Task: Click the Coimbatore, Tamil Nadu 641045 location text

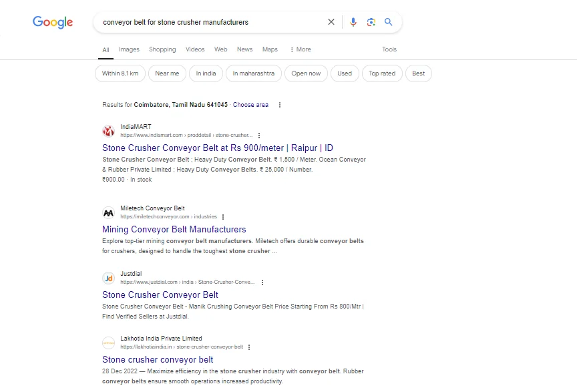Action: (x=181, y=105)
